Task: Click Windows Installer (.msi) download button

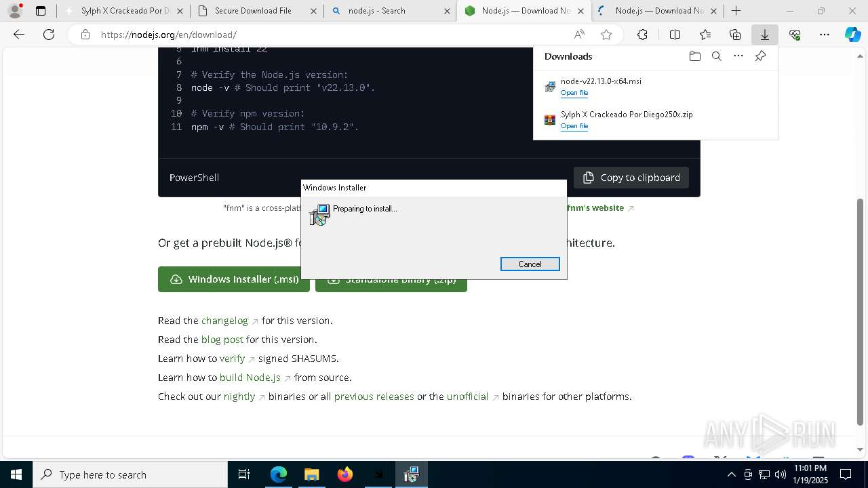Action: click(x=234, y=279)
